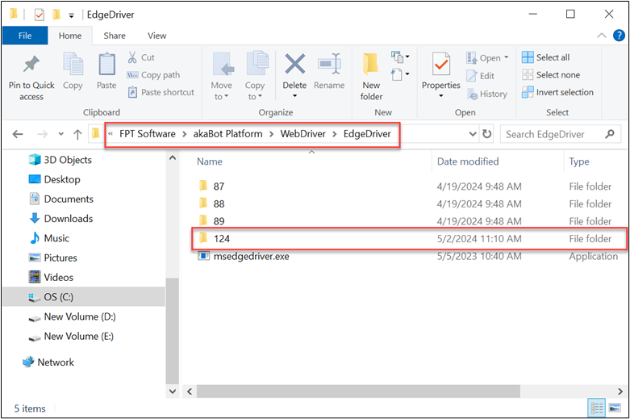Select Music in navigation pane

click(49, 238)
